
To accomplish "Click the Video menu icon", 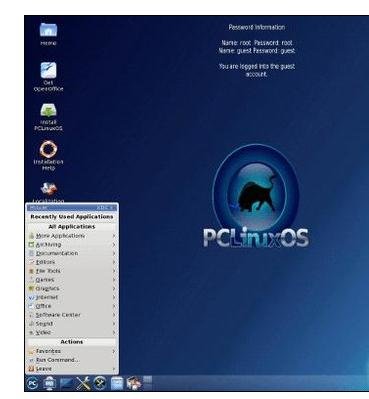I will (x=31, y=332).
